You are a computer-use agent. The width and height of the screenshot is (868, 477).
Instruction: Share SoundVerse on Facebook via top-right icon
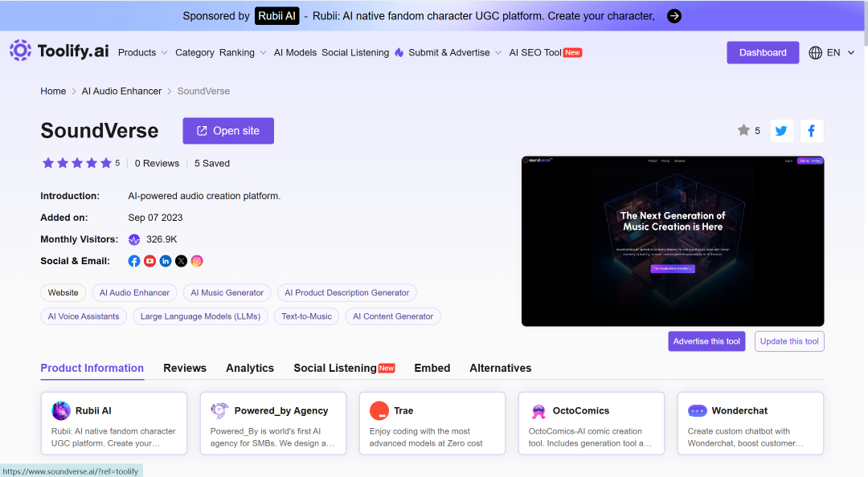point(812,131)
